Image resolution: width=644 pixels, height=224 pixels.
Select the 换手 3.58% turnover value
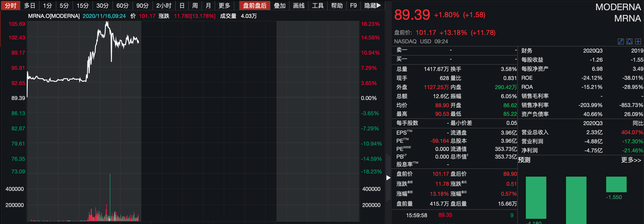(509, 69)
